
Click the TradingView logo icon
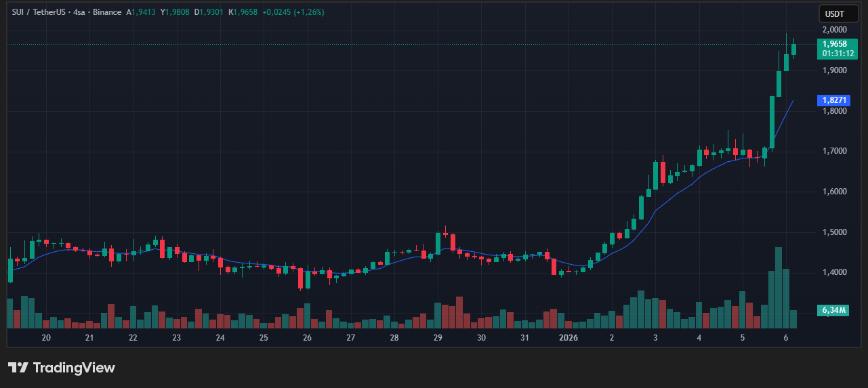[18, 368]
